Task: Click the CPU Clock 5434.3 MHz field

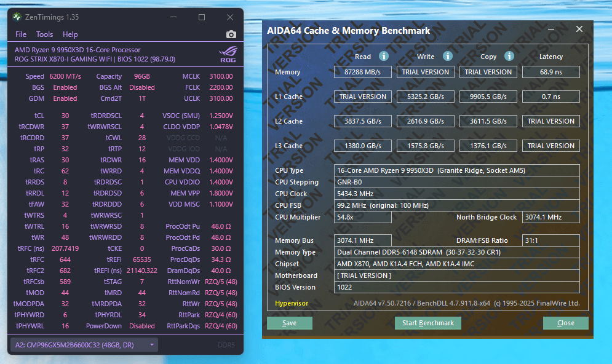Action: coord(456,194)
